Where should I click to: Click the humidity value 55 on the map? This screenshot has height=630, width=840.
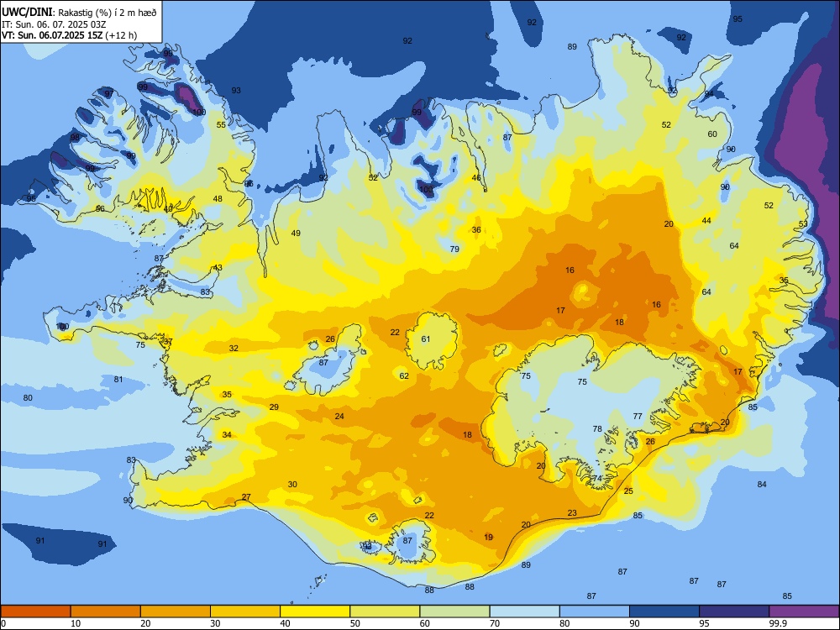[x=221, y=125]
